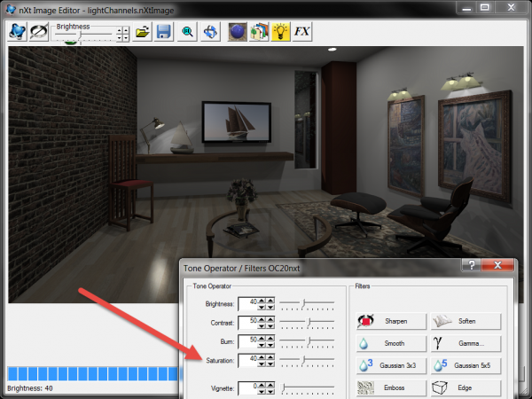Adjust the Contrast slider

pyautogui.click(x=307, y=323)
